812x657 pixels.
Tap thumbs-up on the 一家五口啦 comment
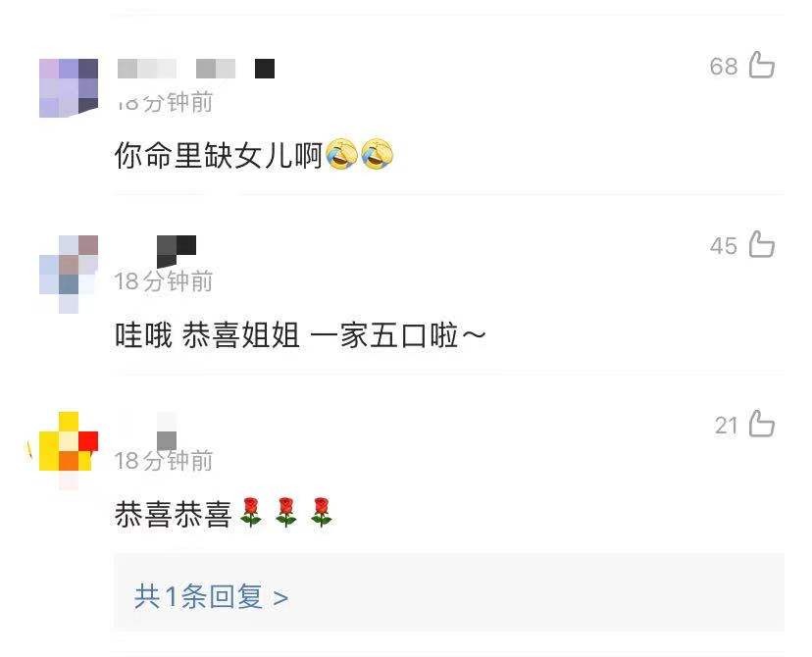coord(761,244)
